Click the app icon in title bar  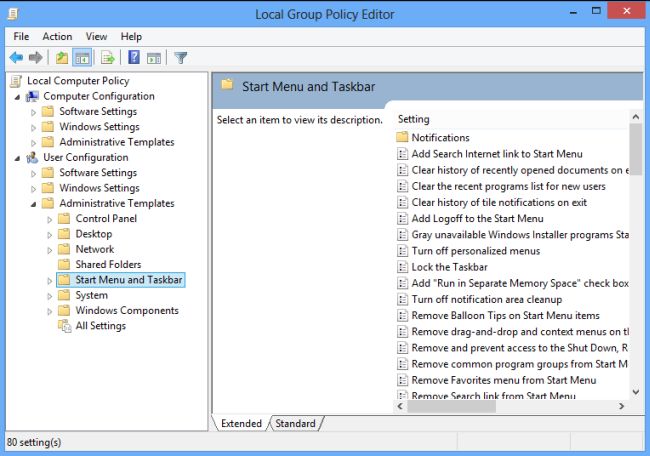click(13, 14)
